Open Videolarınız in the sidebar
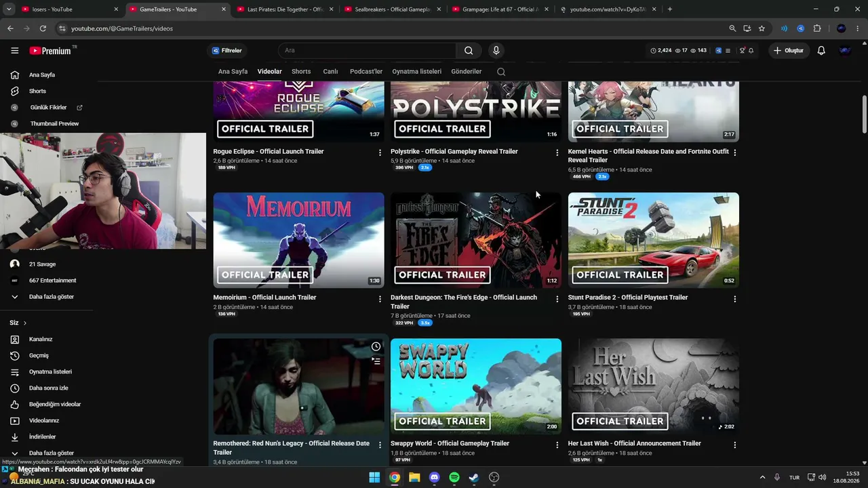This screenshot has width=868, height=488. [x=44, y=421]
